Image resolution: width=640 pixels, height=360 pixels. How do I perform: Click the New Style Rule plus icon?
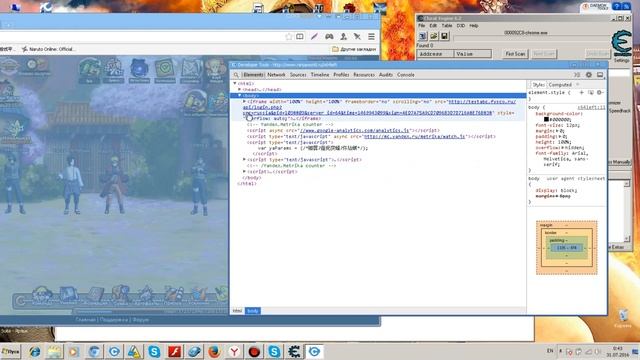(582, 93)
